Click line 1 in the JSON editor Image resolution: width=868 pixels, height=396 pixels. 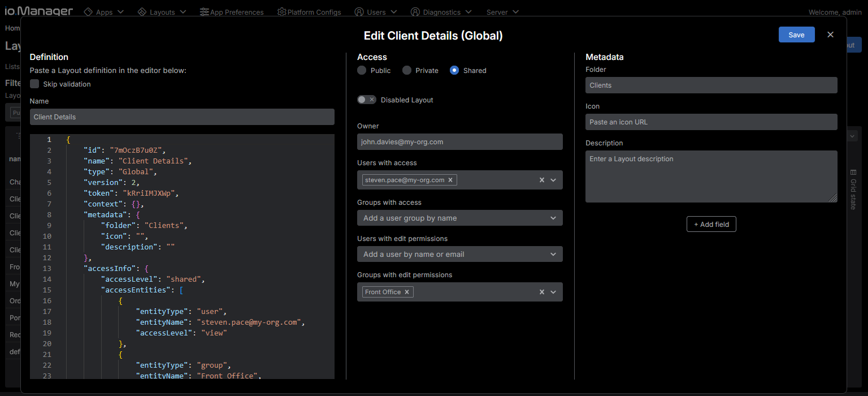point(182,139)
